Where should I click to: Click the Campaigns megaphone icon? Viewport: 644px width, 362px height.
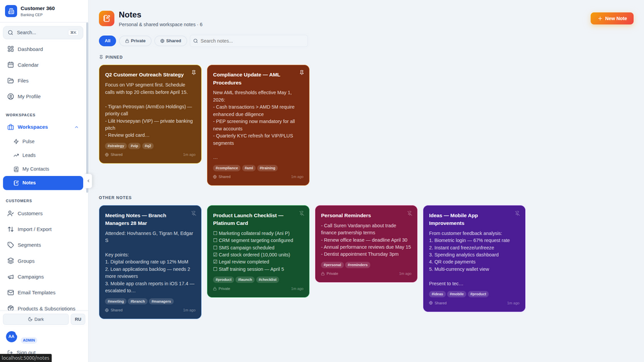11,277
